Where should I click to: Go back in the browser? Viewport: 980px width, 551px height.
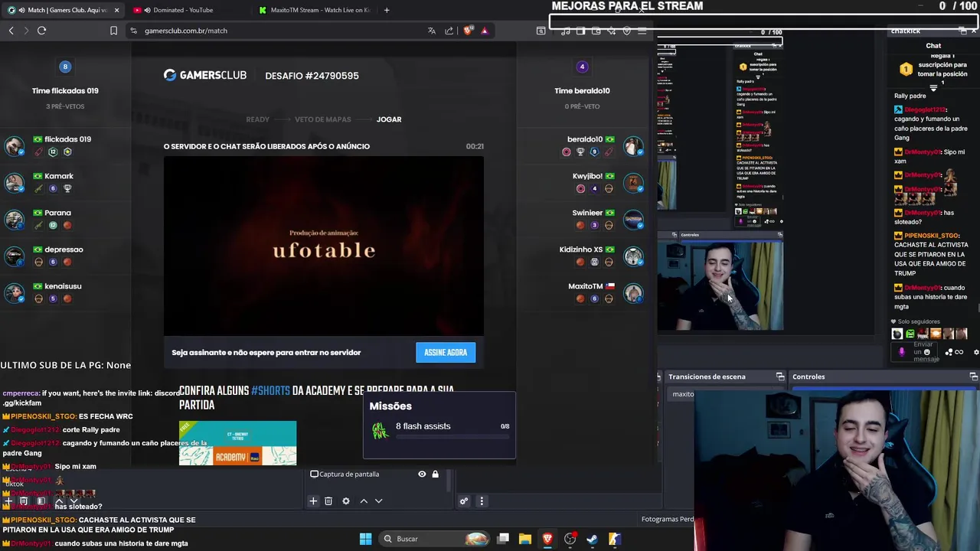(11, 31)
